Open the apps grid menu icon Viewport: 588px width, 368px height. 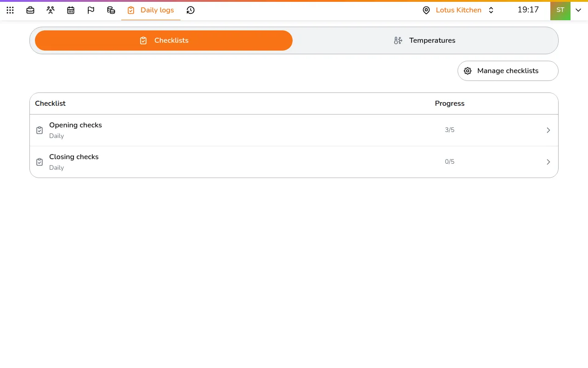click(x=10, y=10)
